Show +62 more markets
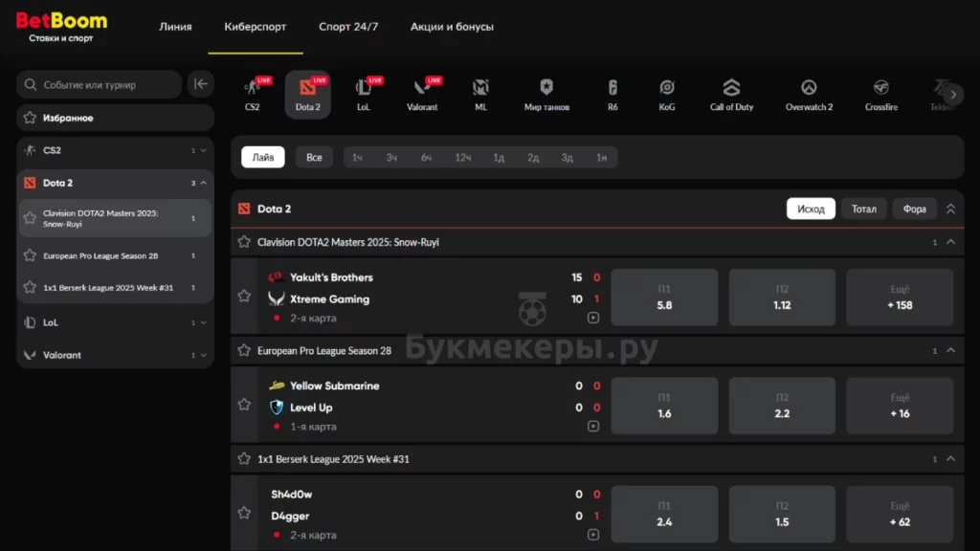This screenshot has height=551, width=980. [x=900, y=514]
